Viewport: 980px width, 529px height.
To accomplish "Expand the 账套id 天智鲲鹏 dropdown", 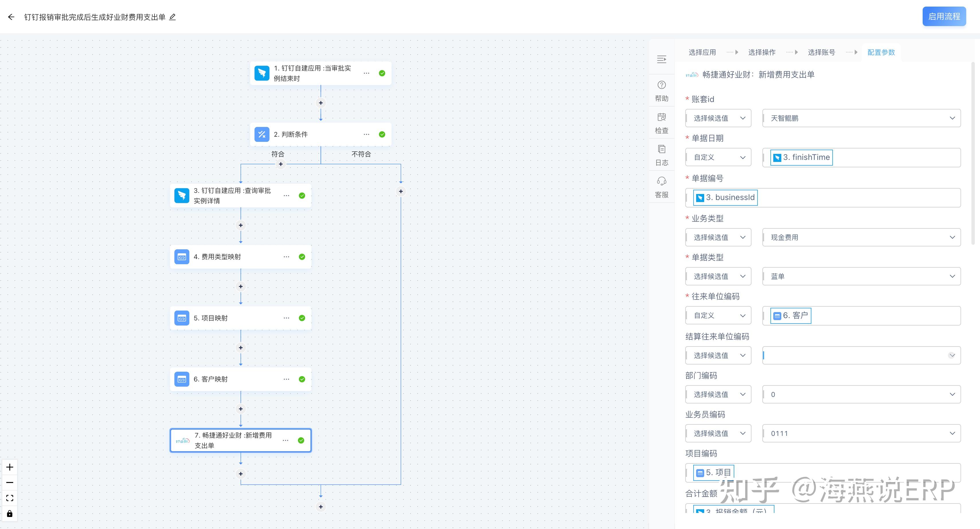I will tap(861, 118).
